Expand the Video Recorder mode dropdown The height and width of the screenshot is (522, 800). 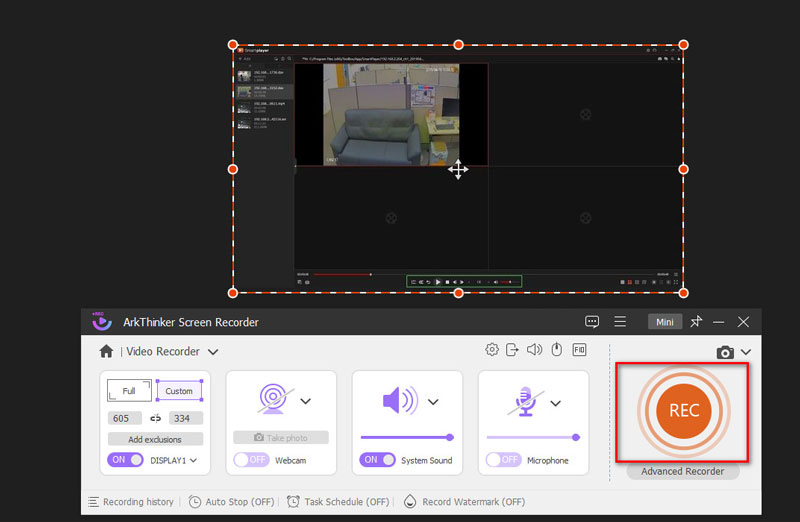click(213, 352)
